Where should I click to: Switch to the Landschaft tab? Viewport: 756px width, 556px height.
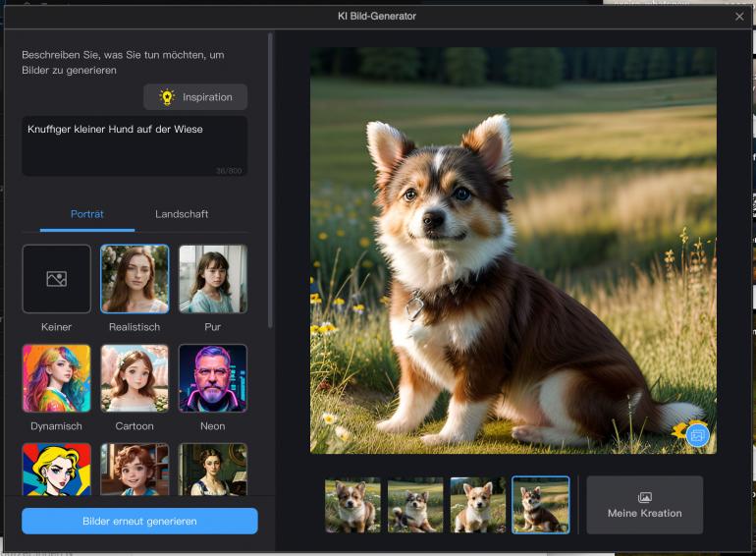coord(182,214)
